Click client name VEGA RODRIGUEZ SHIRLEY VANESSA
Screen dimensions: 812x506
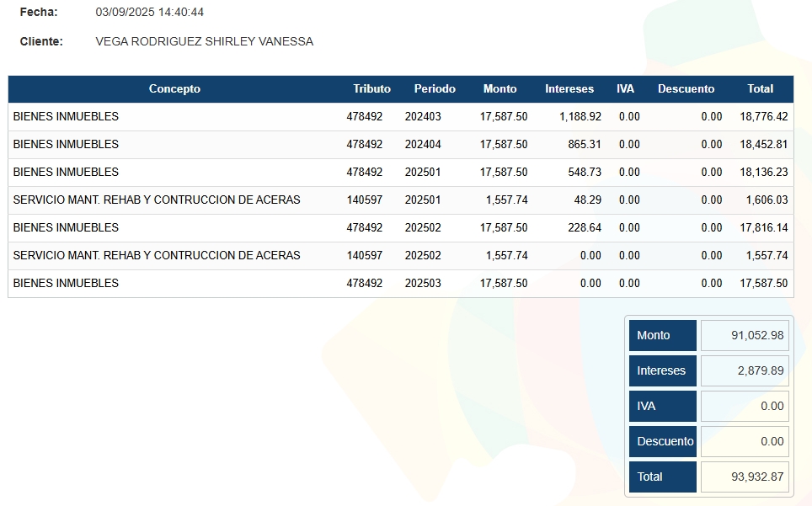205,41
